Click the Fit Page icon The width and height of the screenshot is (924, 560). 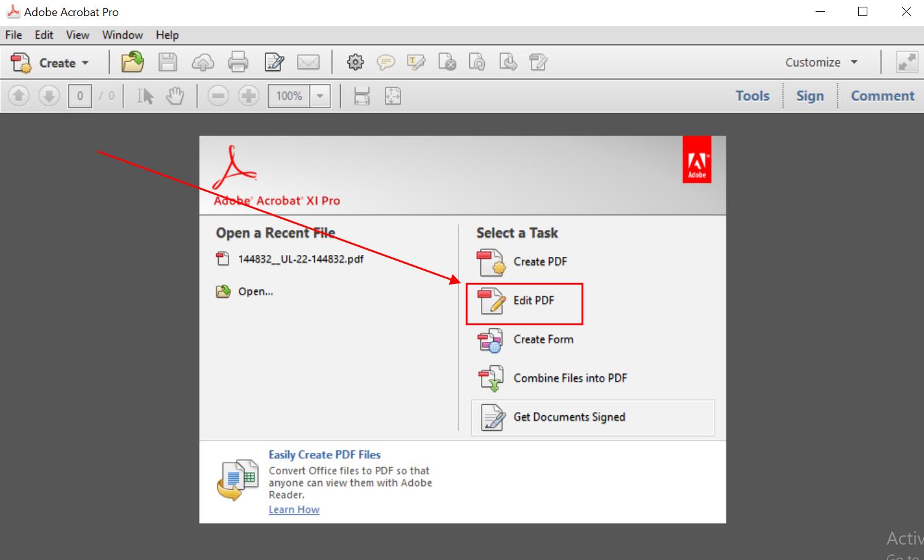(392, 95)
